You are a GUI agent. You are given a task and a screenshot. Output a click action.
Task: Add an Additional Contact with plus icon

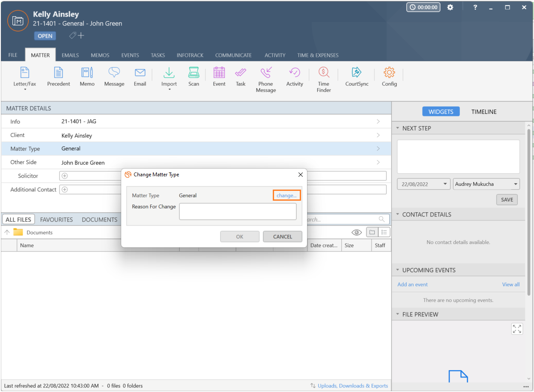click(x=65, y=190)
